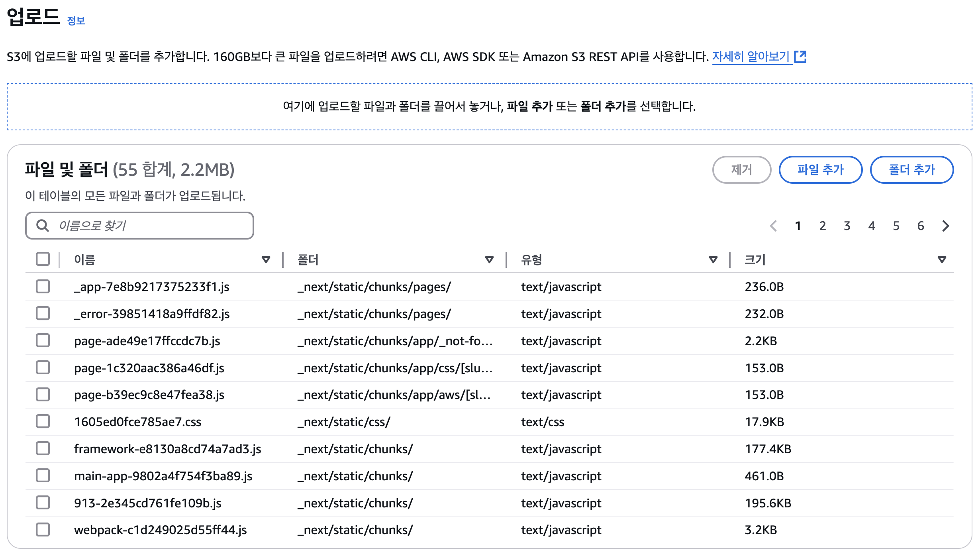Tick webpack-c1d249025d55ff44.js checkbox
Viewport: 980px width, 558px height.
tap(43, 530)
